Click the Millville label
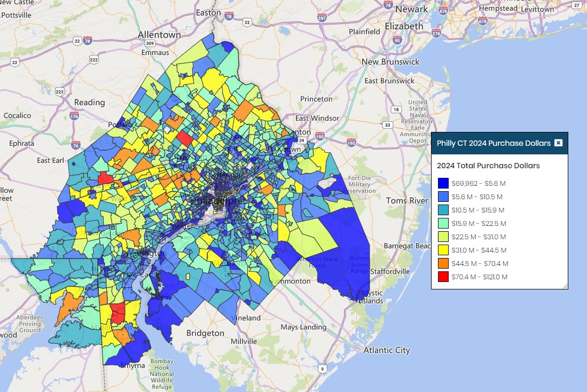The height and width of the screenshot is (392, 587). pos(244,341)
